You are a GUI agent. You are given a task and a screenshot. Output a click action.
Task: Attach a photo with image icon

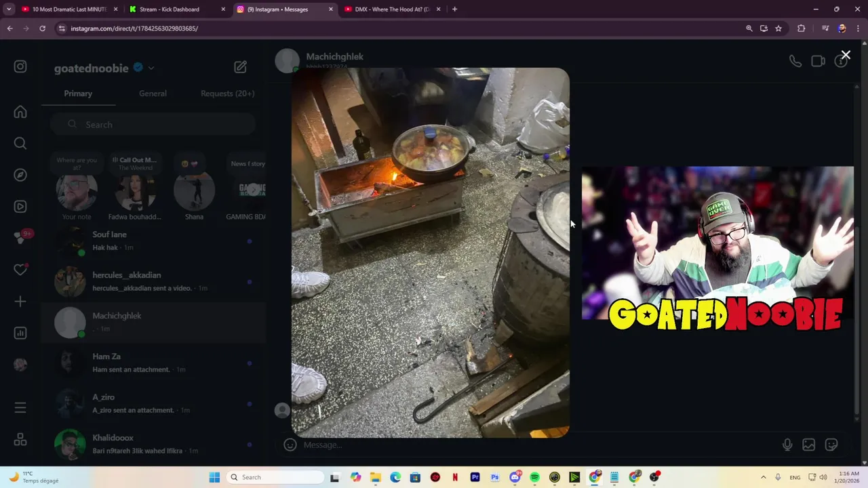[x=809, y=445]
